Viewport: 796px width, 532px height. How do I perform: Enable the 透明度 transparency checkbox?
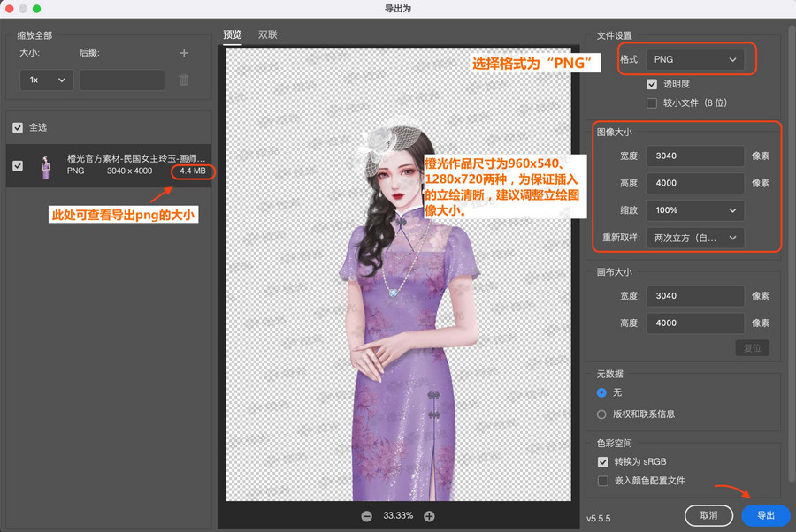[652, 84]
